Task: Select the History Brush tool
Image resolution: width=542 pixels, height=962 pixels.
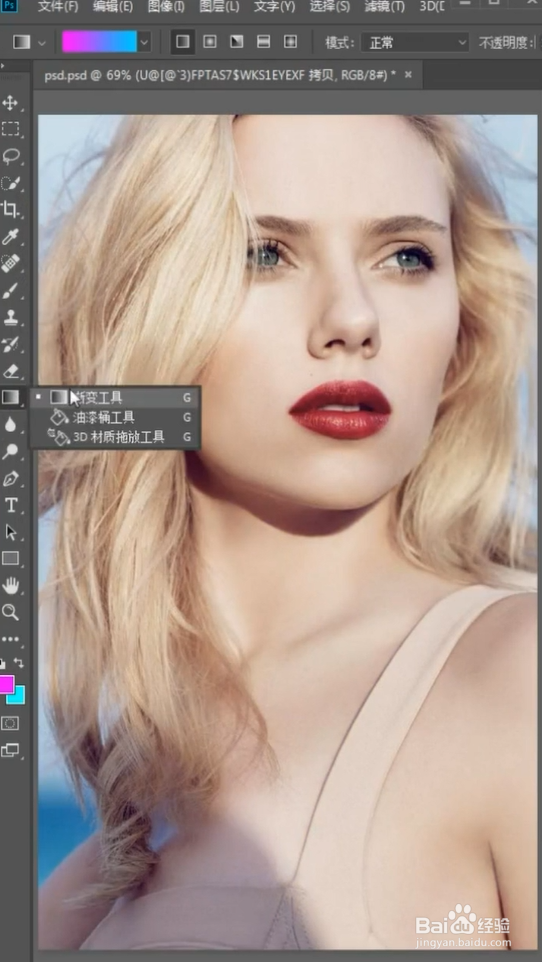Action: click(10, 344)
